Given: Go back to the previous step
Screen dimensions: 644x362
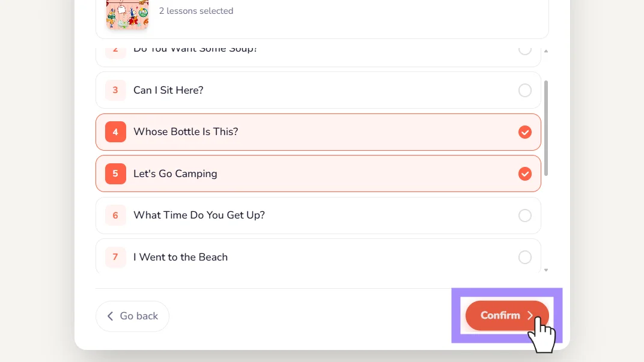Looking at the screenshot, I should [132, 316].
